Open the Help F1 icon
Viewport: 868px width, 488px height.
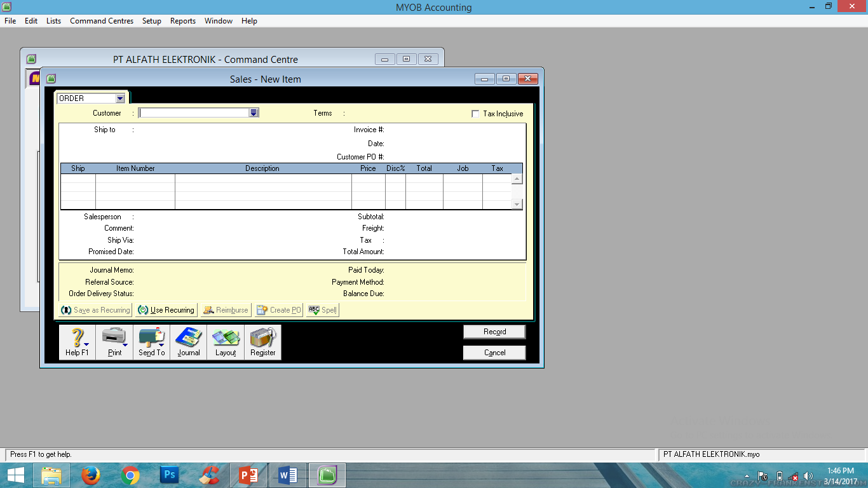pos(78,342)
